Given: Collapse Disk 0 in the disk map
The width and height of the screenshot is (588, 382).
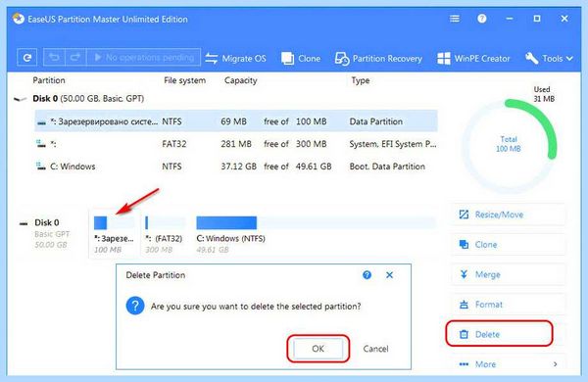Looking at the screenshot, I should (x=24, y=223).
